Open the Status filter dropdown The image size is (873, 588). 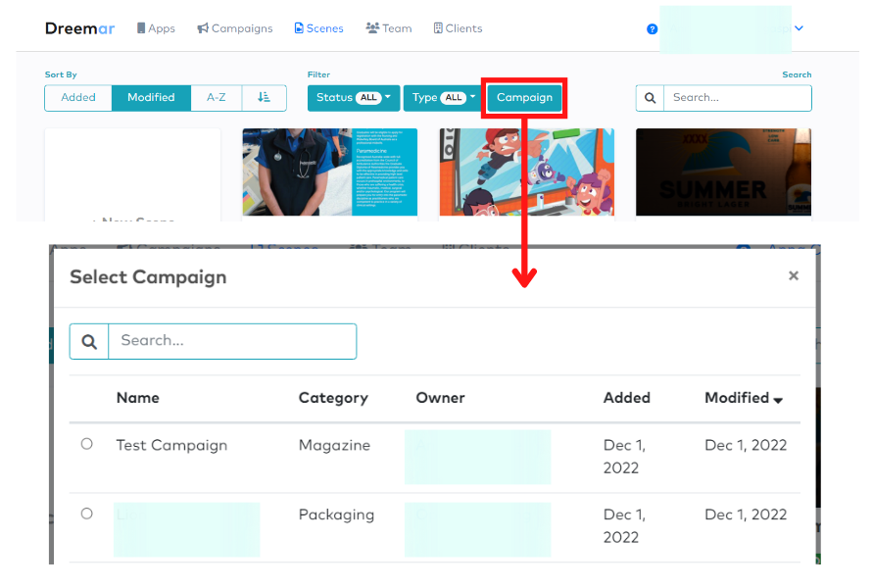[354, 97]
